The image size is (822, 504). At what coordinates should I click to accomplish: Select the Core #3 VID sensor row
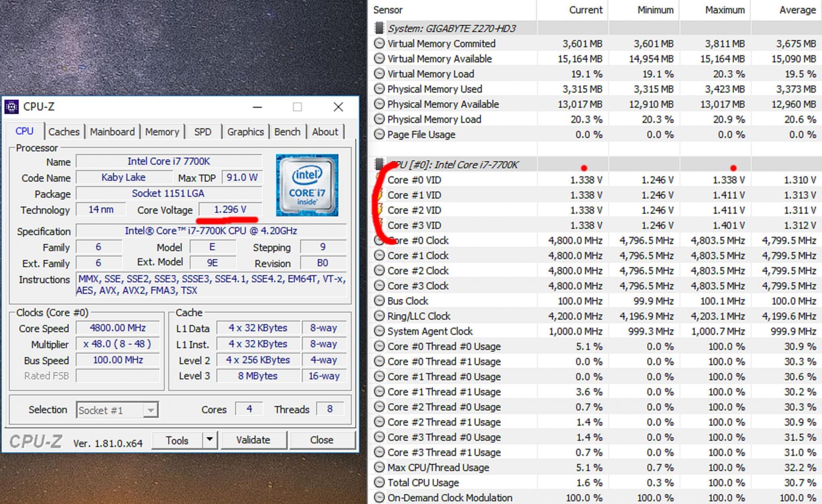pos(595,225)
